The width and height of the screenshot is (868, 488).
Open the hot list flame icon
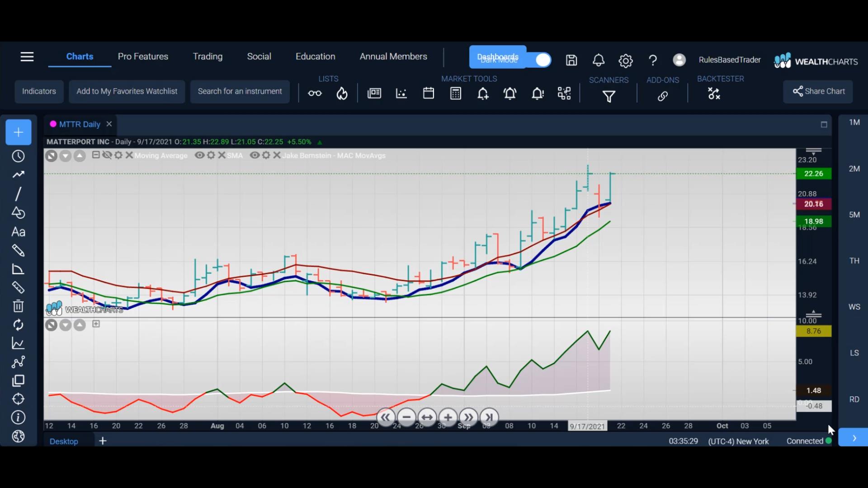coord(342,94)
